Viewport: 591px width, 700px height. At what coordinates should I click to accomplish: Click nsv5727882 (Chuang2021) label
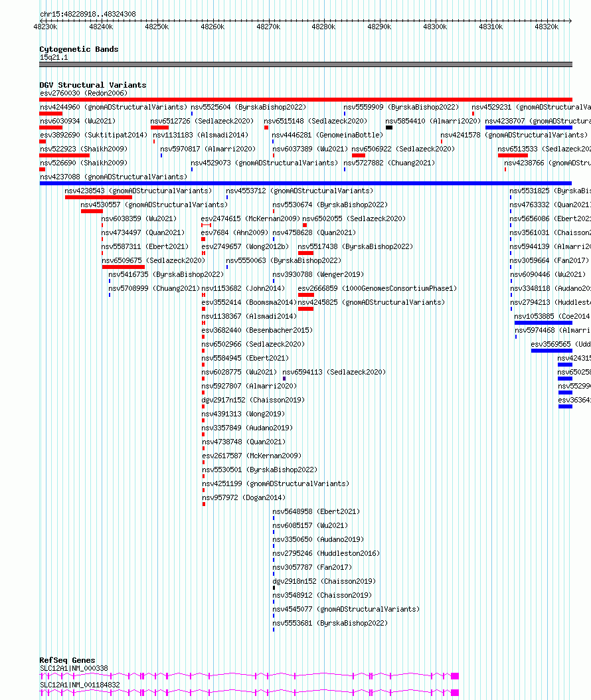[x=389, y=163]
